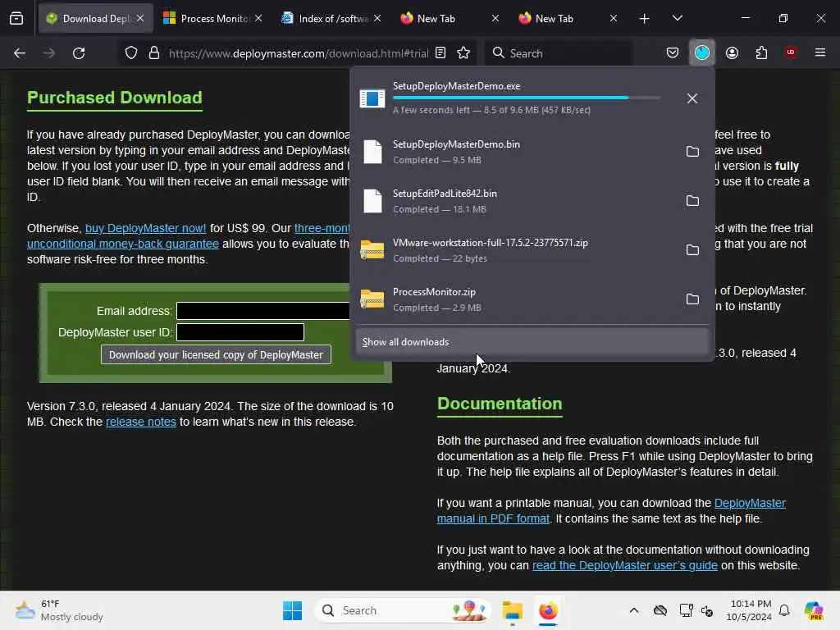Click Download your licensed copy of DeployMaster
Image resolution: width=840 pixels, height=630 pixels.
216,354
